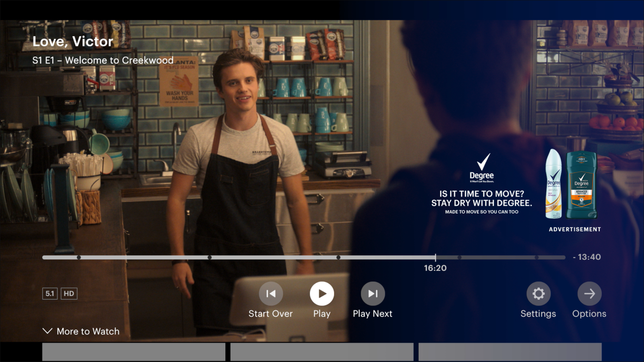Open Options via the arrow icon

click(x=589, y=294)
